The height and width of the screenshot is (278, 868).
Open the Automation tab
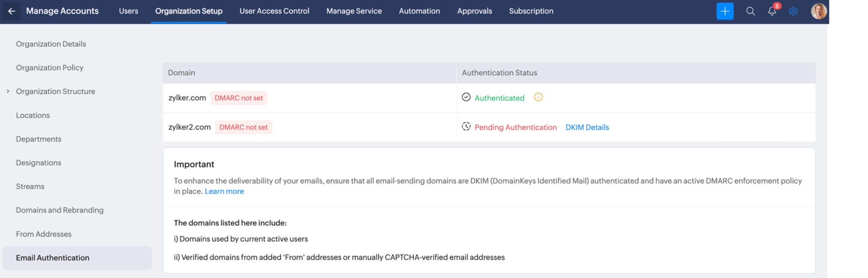[419, 11]
